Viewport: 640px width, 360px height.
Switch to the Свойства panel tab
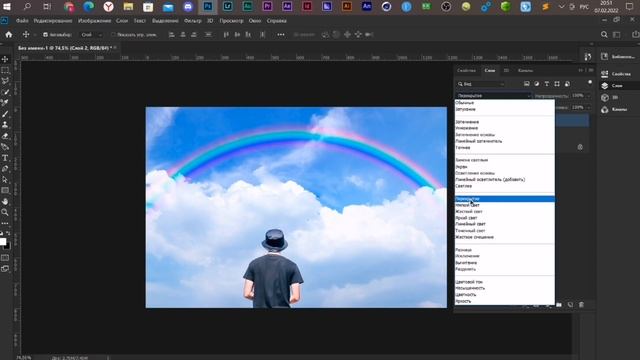tap(466, 71)
